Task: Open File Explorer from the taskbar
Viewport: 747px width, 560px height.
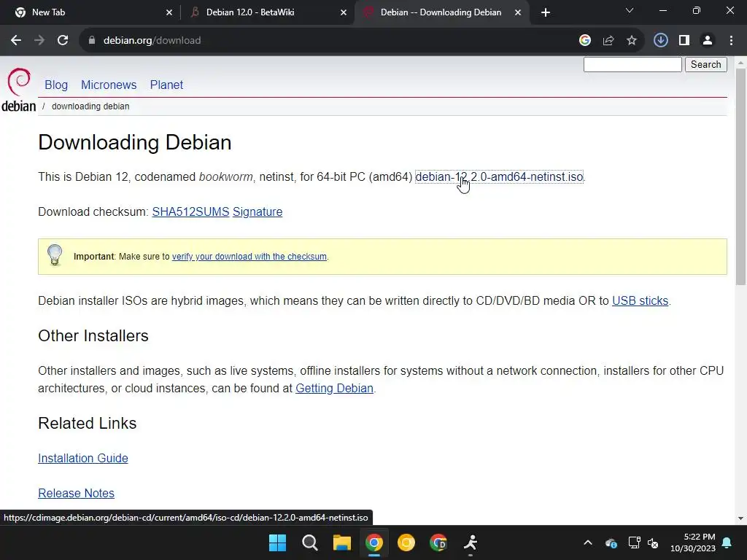Action: tap(342, 542)
